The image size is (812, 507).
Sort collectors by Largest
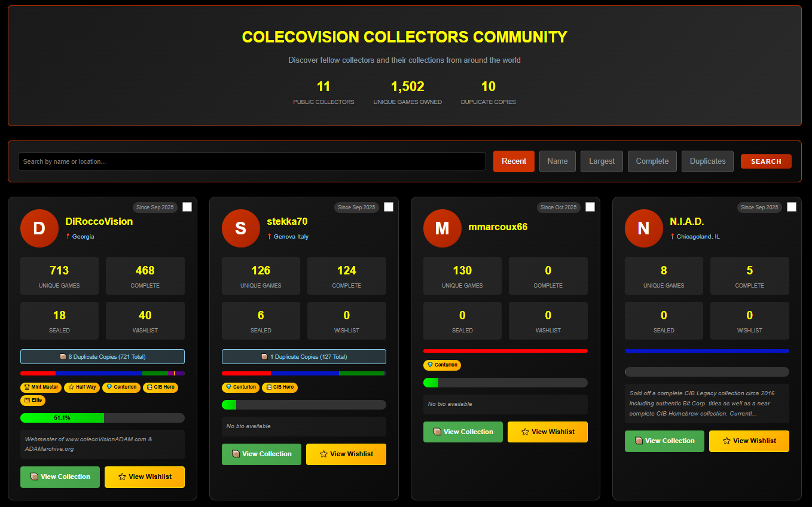[x=602, y=161]
